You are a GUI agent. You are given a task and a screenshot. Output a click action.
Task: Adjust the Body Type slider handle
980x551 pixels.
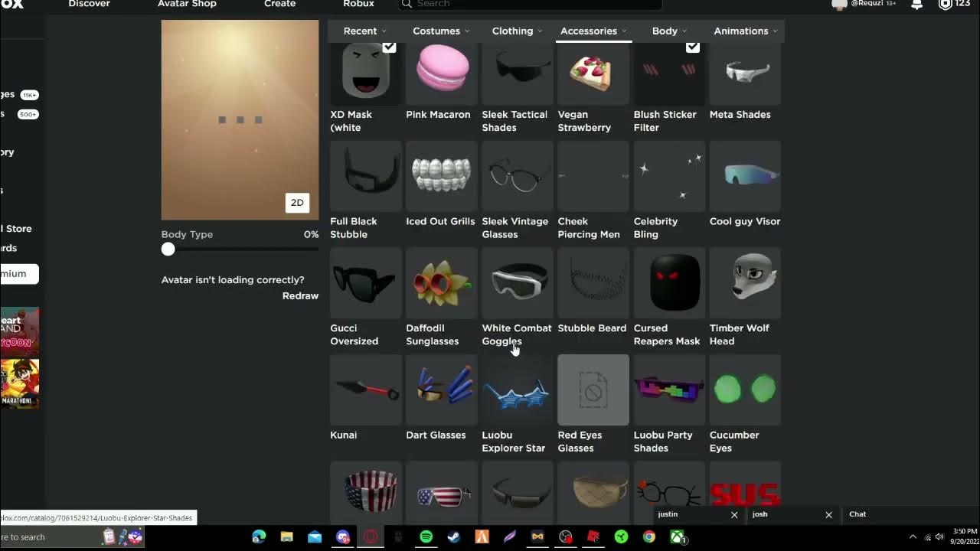(x=168, y=249)
